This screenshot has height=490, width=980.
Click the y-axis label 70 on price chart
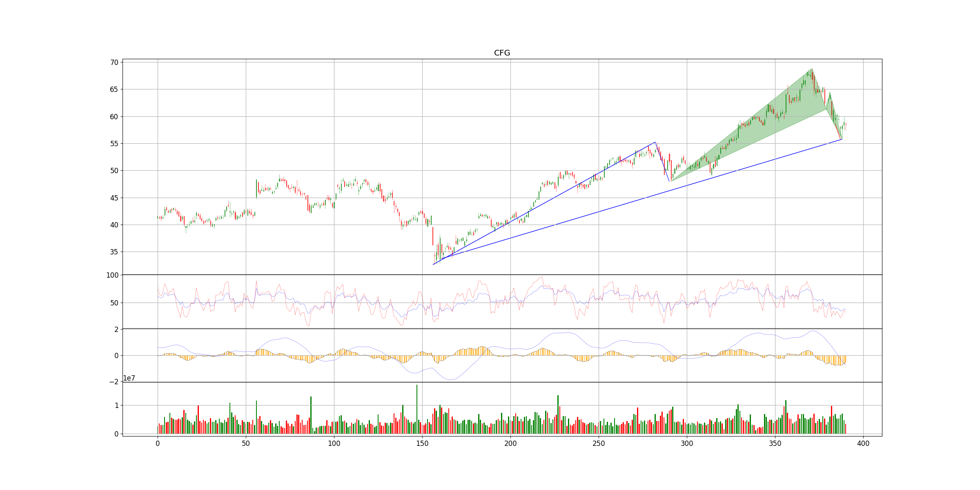tap(114, 62)
